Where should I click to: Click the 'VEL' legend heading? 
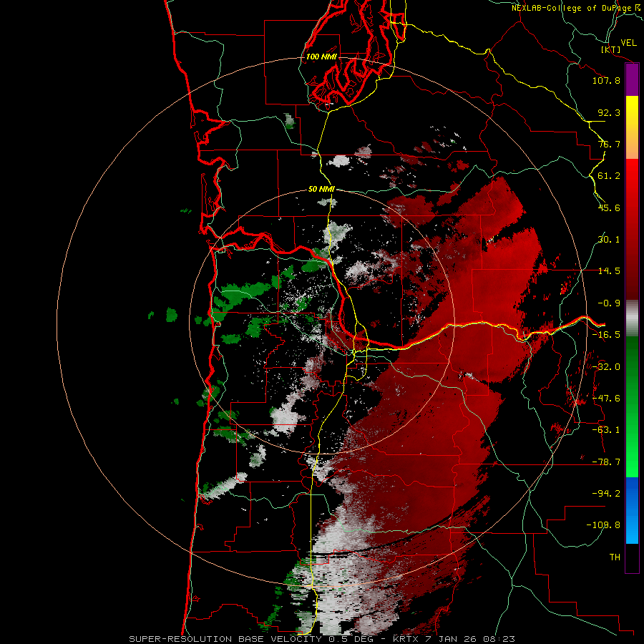pyautogui.click(x=629, y=43)
